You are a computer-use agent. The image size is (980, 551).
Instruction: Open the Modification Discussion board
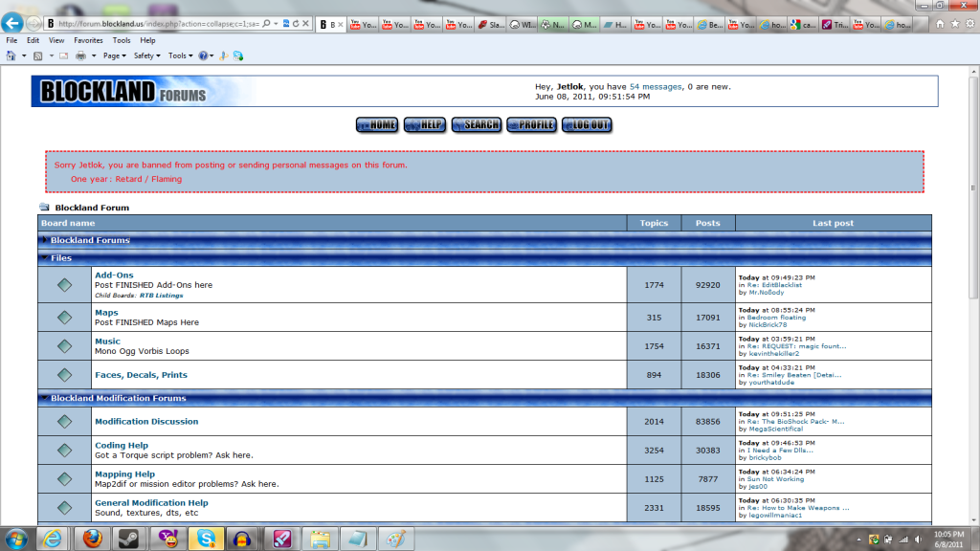pyautogui.click(x=146, y=421)
